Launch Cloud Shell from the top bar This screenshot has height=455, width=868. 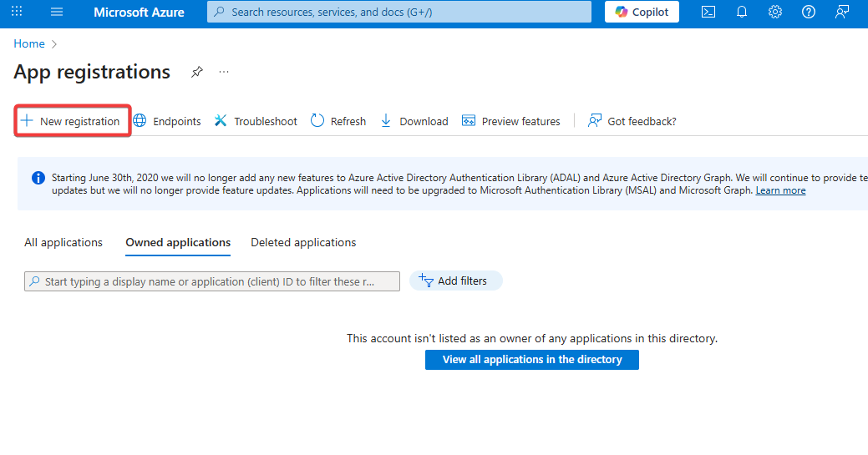[708, 12]
